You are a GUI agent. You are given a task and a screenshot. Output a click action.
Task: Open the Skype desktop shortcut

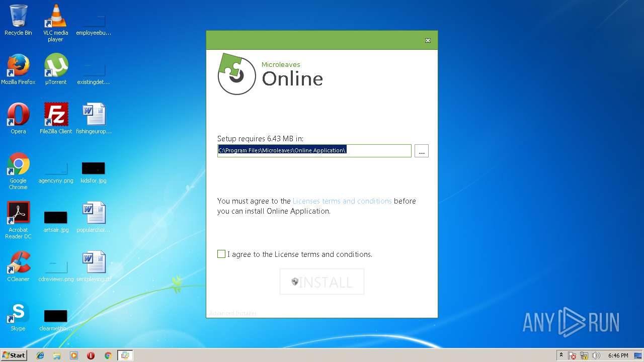tap(18, 316)
